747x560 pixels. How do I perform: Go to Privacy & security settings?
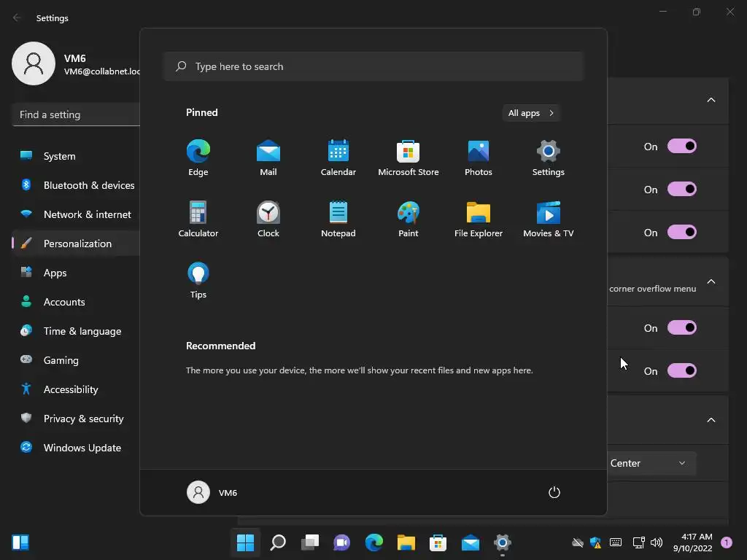click(x=76, y=419)
